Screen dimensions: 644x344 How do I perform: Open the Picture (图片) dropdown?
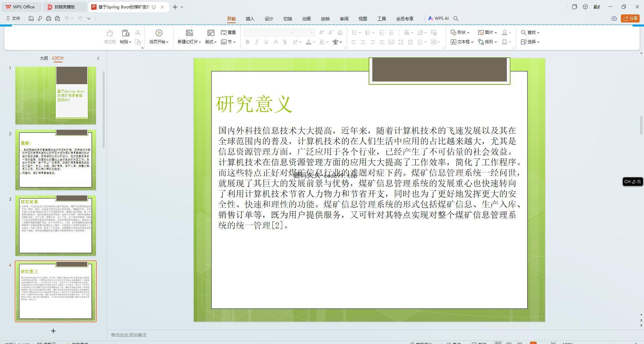click(x=487, y=33)
